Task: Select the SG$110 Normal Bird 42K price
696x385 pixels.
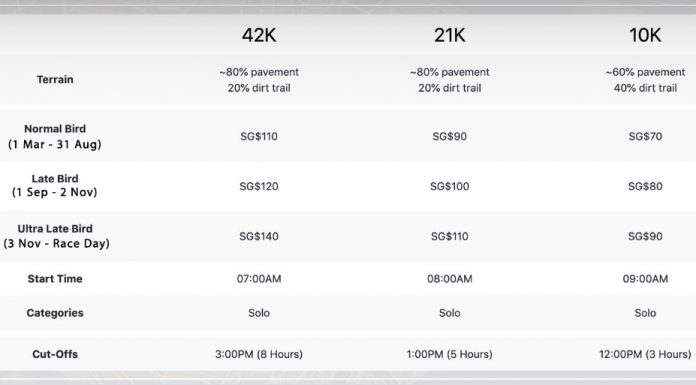Action: click(x=259, y=136)
